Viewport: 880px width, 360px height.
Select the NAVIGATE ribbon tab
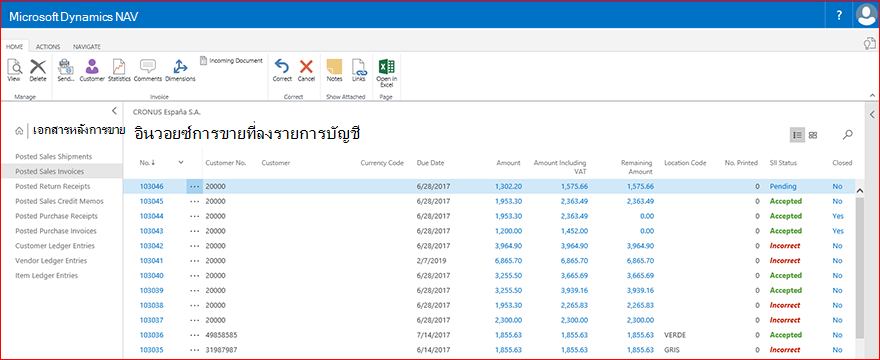[87, 47]
